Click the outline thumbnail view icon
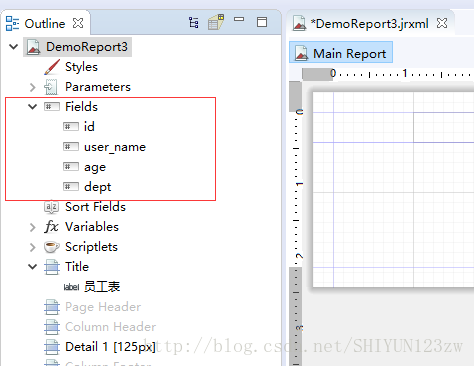 coord(216,22)
